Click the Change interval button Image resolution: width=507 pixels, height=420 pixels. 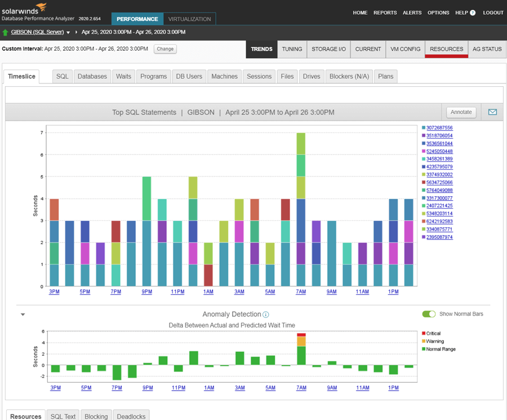pyautogui.click(x=165, y=49)
